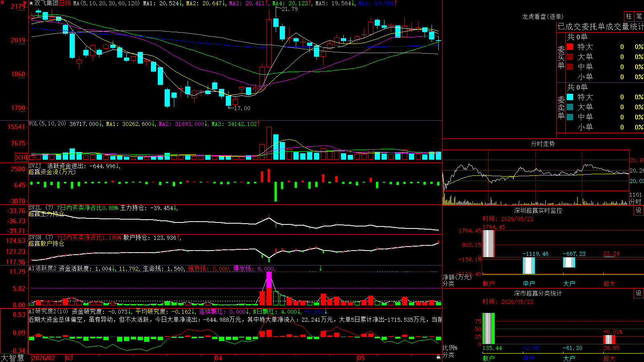Open 设 settings for 深圳超赢实时监控
The image size is (644, 362).
tap(638, 210)
